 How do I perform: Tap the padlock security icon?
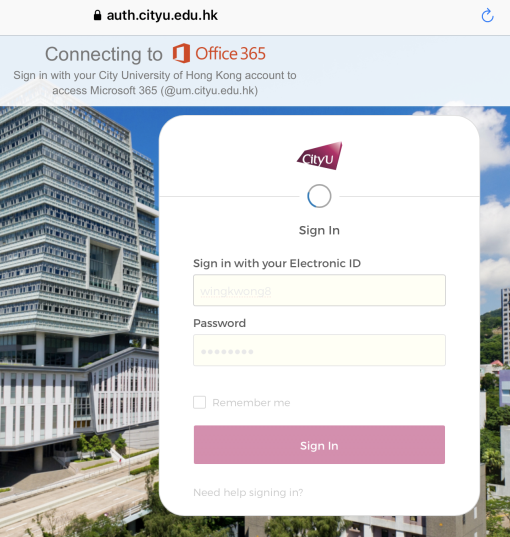[x=97, y=15]
